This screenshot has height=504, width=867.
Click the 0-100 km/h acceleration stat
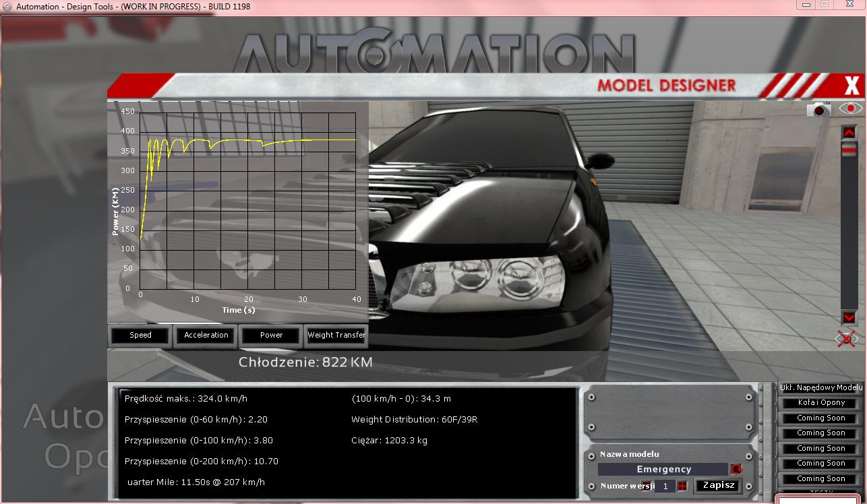click(199, 440)
